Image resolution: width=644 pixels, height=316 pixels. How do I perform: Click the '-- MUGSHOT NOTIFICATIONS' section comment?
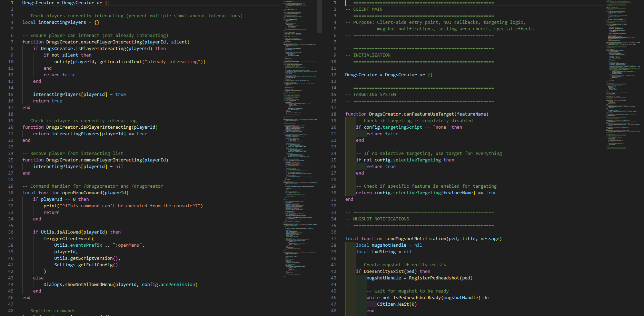377,219
